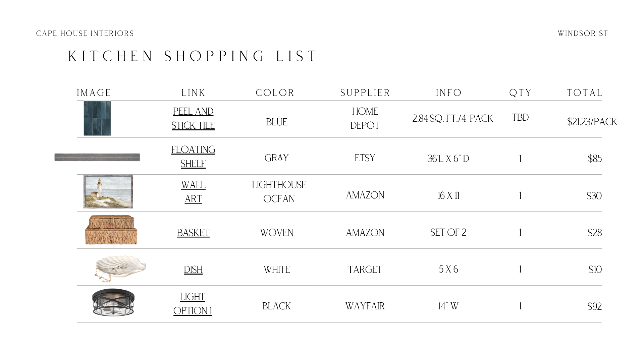The image size is (644, 362).
Task: Open the Peel and Stick Tile link
Action: coord(193,118)
